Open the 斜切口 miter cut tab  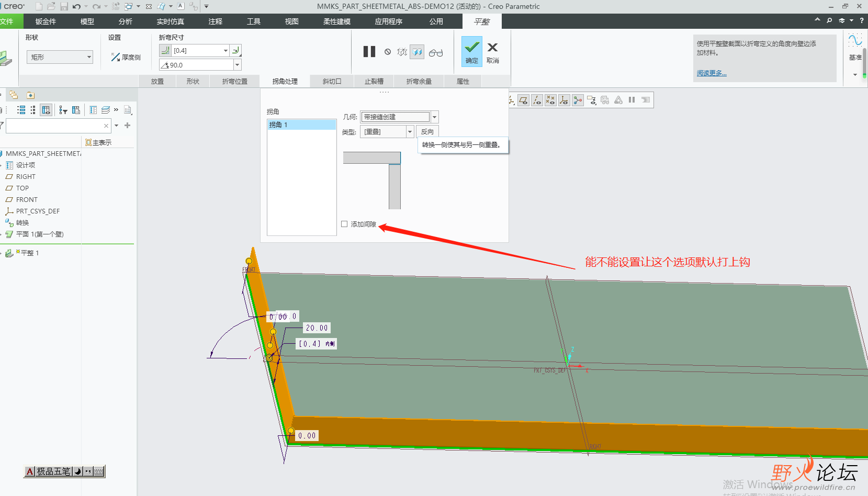pos(332,81)
